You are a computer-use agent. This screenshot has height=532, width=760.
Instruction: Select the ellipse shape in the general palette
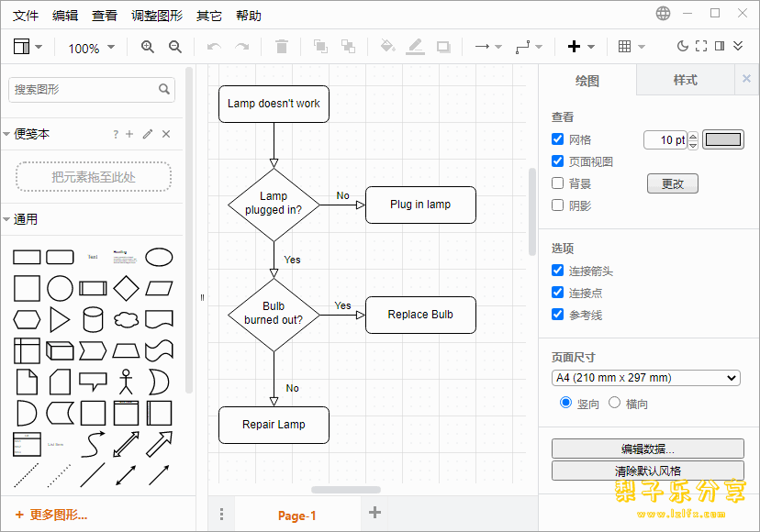tap(159, 257)
